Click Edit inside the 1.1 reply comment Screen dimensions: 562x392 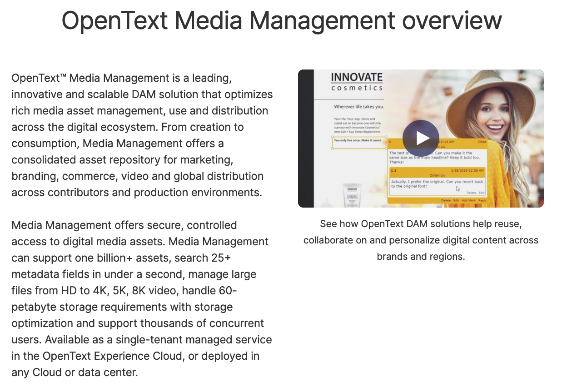[482, 193]
